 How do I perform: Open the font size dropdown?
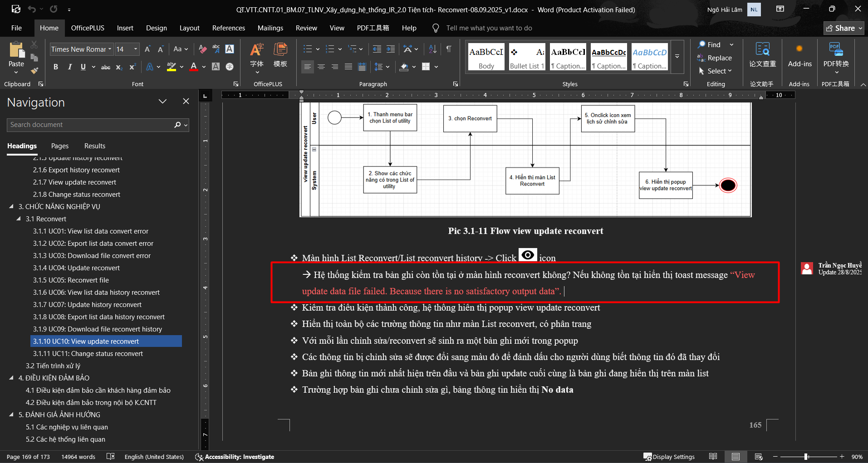(x=135, y=49)
